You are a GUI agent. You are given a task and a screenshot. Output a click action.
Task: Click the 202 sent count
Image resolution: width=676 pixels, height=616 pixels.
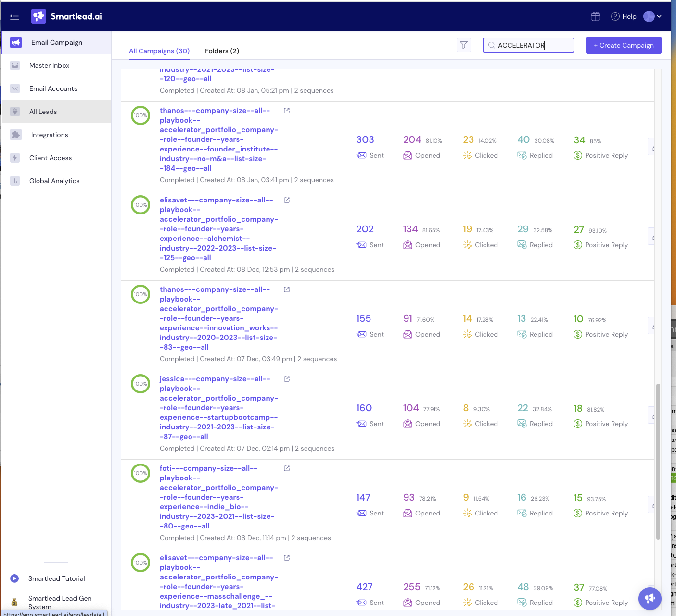tap(365, 229)
